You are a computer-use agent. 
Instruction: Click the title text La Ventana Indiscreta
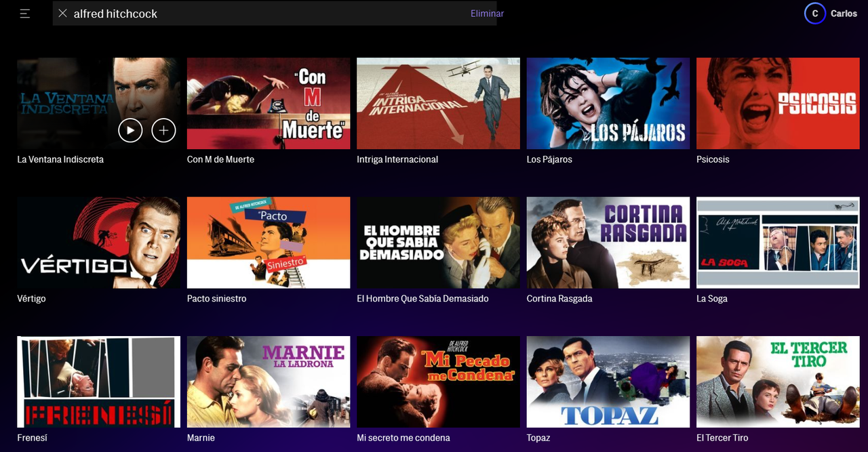[x=60, y=159]
